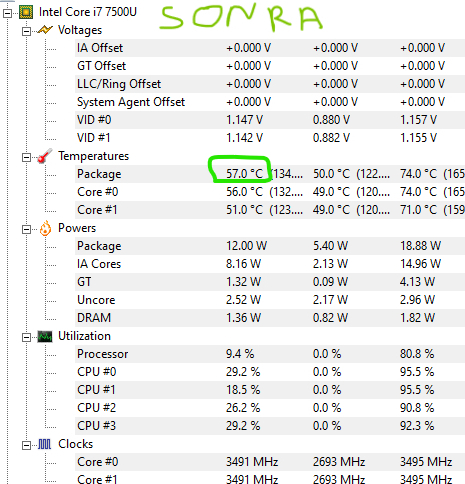This screenshot has height=484, width=465.
Task: Collapse the Clocks section
Action: coord(26,445)
